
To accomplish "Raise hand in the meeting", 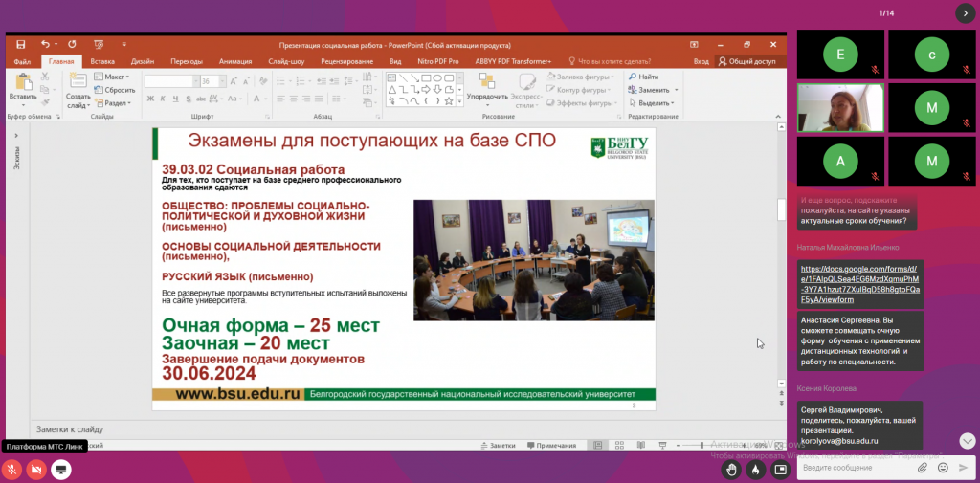I will (x=730, y=469).
